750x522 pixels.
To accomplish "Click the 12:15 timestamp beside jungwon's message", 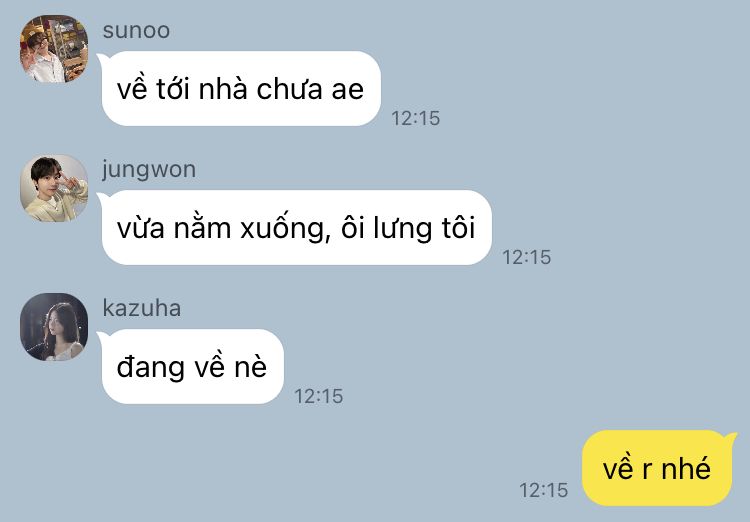I will click(x=527, y=257).
